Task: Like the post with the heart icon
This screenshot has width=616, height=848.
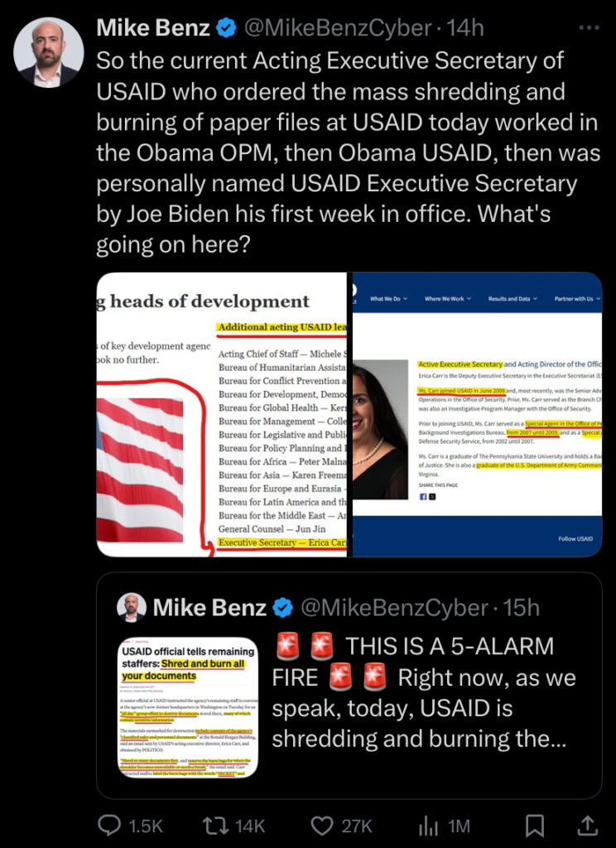Action: coord(322,826)
